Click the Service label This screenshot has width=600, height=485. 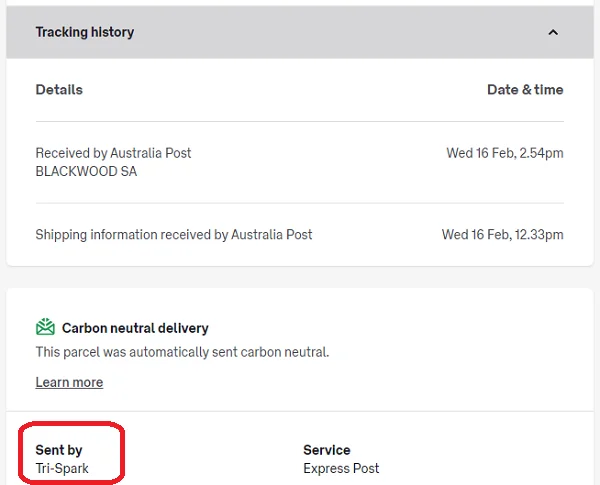[x=326, y=450]
